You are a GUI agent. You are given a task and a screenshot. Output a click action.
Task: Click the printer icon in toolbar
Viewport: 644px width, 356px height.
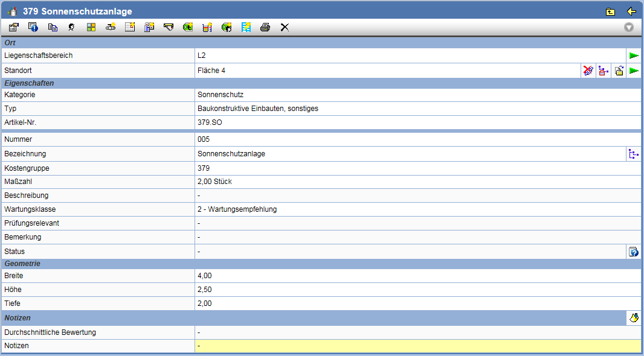pyautogui.click(x=265, y=27)
